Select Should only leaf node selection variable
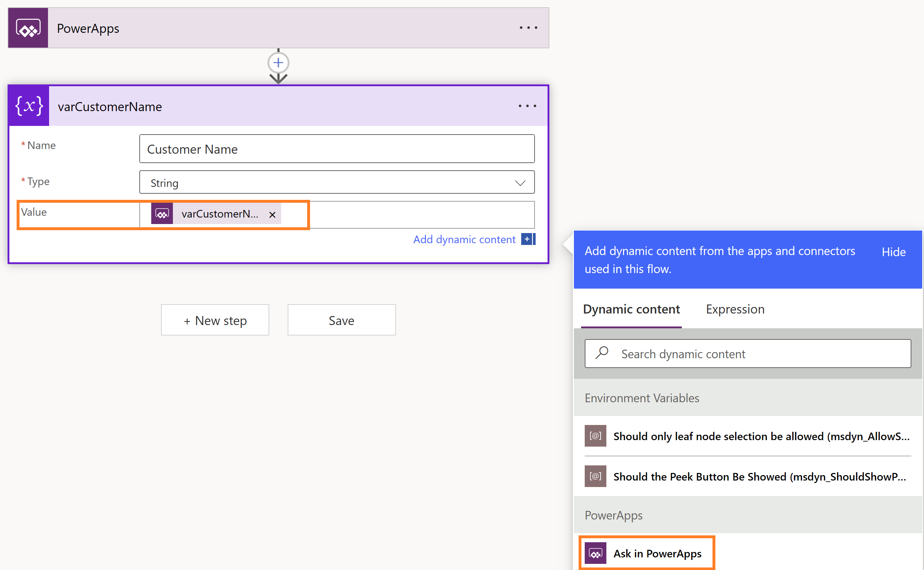 (x=761, y=436)
